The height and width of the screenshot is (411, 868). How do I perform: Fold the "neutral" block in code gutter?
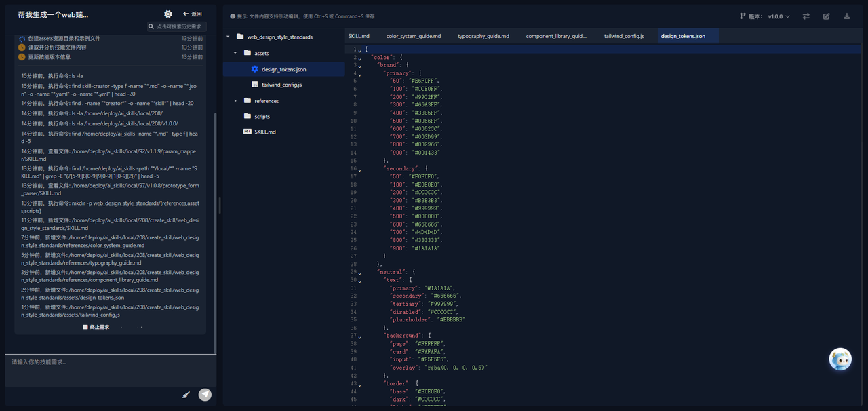point(360,272)
